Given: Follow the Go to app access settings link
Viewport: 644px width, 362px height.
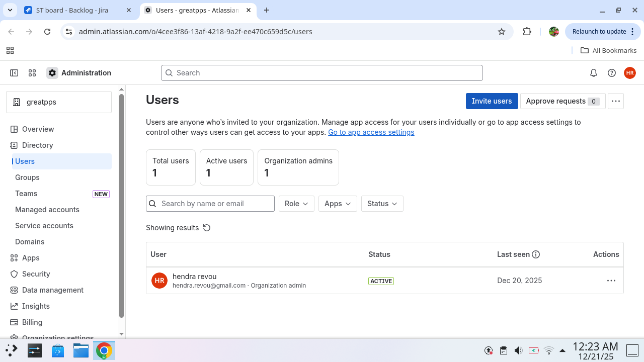Looking at the screenshot, I should (x=371, y=132).
